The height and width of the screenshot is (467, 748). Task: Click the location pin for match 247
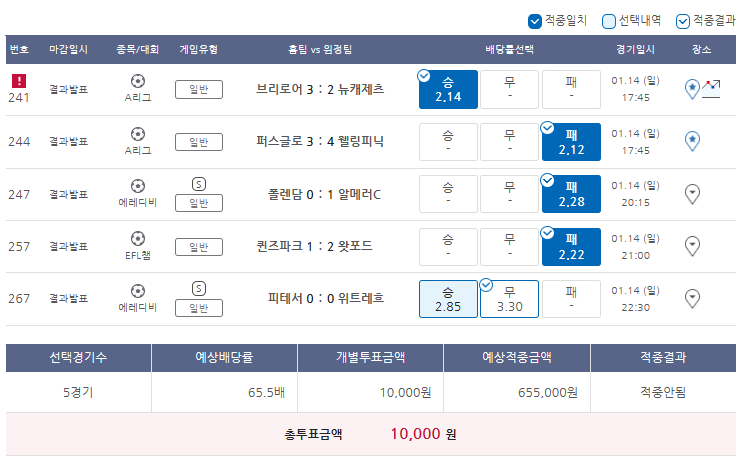pos(692,194)
